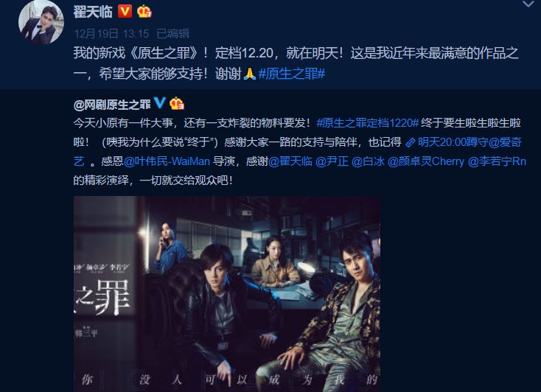
Task: Open the @叶伟民-WaiMan mention
Action: point(167,161)
